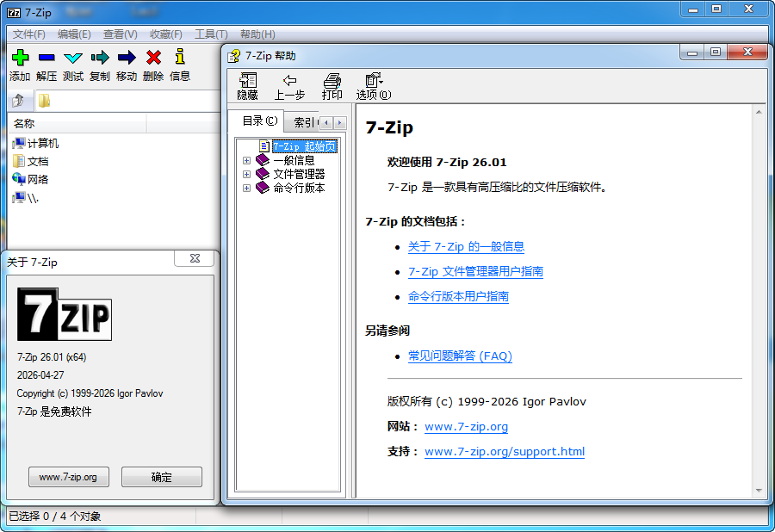Screen dimensions: 775x532
Task: Click the 7z icon in main title bar
Action: click(x=14, y=13)
